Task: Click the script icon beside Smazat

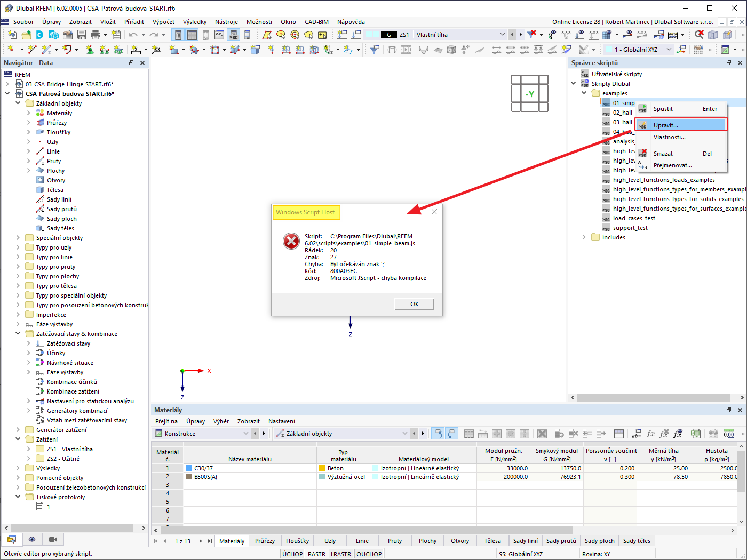Action: pyautogui.click(x=643, y=154)
